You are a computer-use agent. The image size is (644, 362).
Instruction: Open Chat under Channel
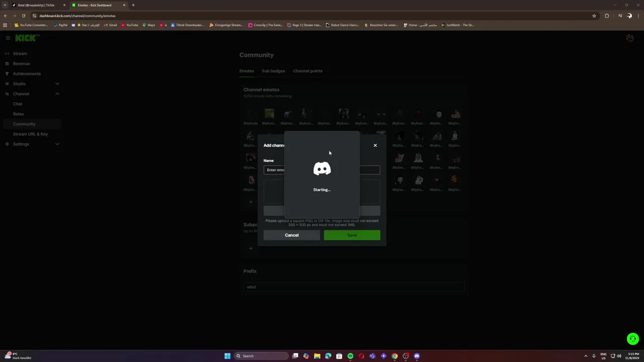pos(18,104)
